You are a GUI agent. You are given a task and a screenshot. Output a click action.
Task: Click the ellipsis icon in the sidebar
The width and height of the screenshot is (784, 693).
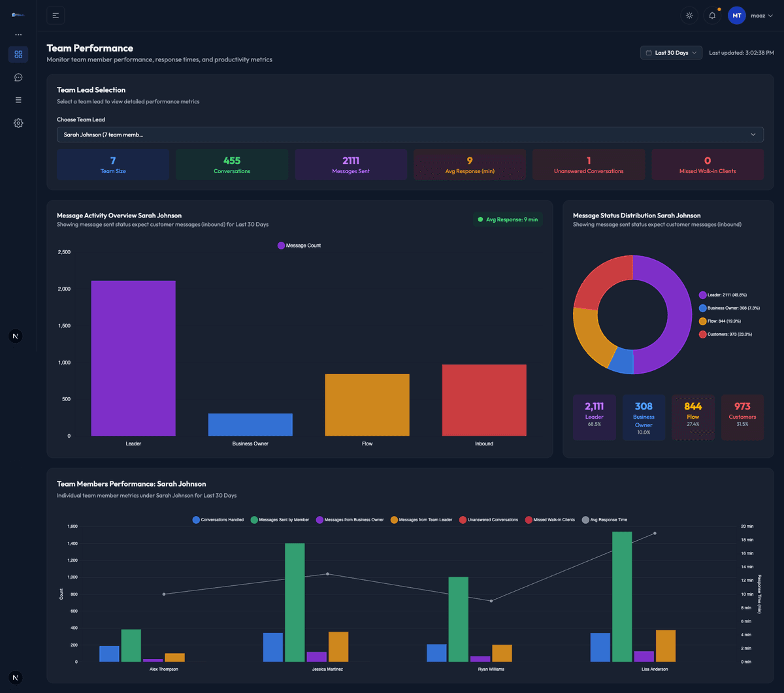click(x=18, y=34)
